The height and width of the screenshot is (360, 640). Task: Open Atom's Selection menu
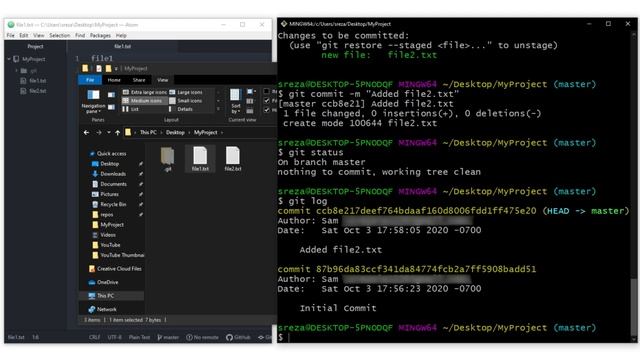(x=60, y=36)
